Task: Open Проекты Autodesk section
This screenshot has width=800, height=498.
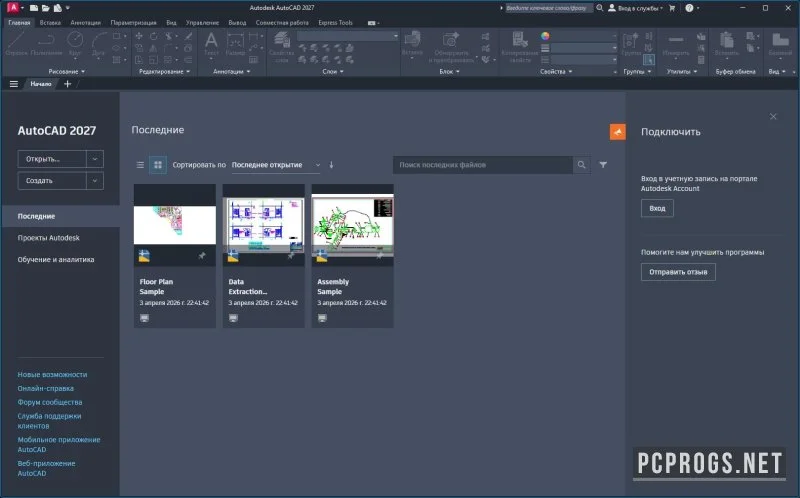Action: (48, 238)
